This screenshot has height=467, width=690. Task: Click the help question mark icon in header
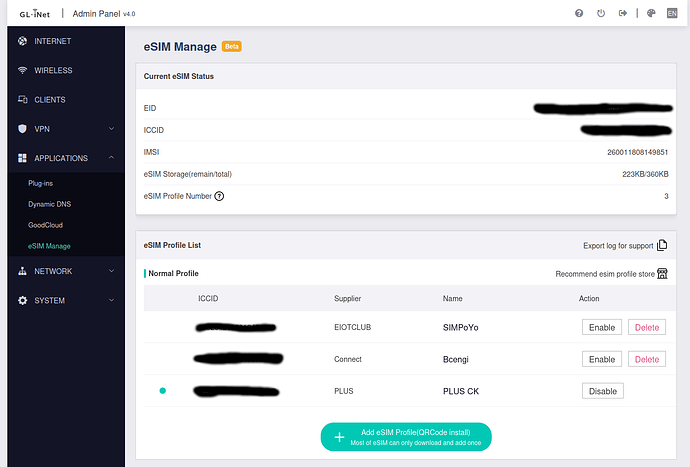point(579,13)
